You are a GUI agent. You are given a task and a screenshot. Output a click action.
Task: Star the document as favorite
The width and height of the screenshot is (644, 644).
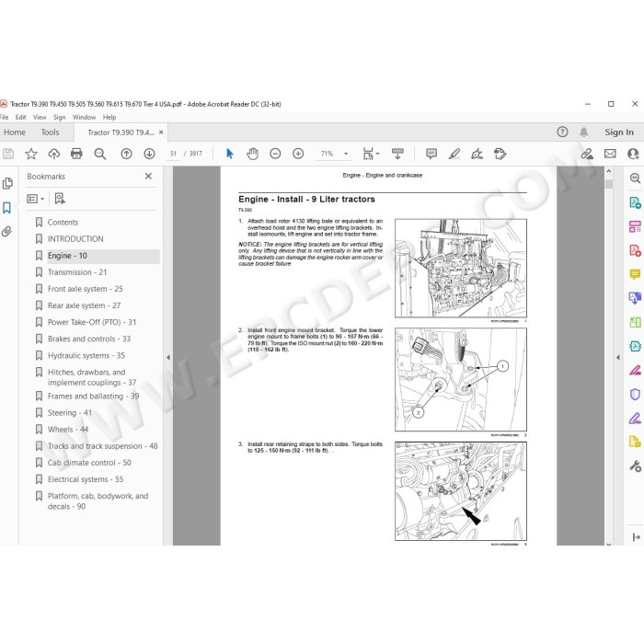pos(31,154)
